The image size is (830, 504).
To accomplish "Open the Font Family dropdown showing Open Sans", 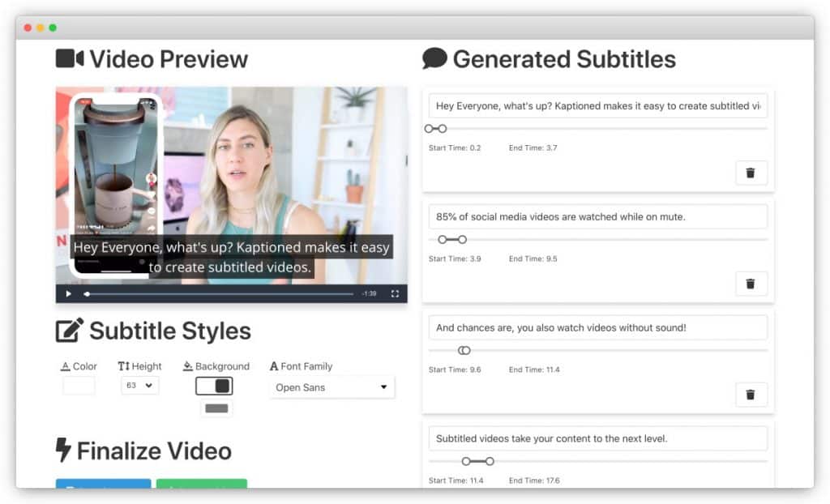I will coord(332,387).
